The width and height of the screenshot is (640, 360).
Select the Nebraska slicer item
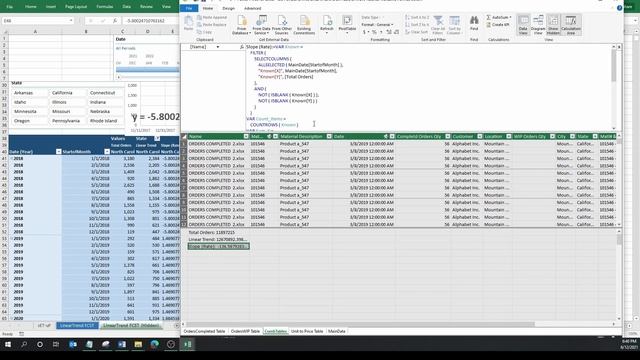tap(105, 111)
